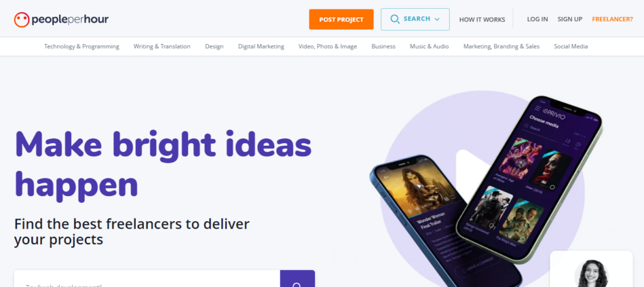Click the PeoplePerHour smiley logo icon
Image resolution: width=644 pixels, height=287 pixels.
coord(22,19)
